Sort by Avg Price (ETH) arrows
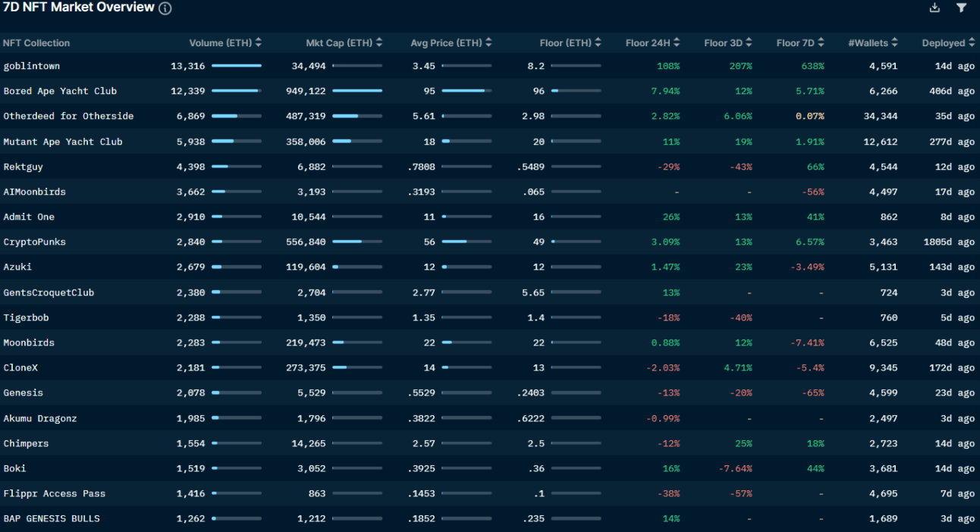Image resolution: width=980 pixels, height=532 pixels. (x=488, y=43)
